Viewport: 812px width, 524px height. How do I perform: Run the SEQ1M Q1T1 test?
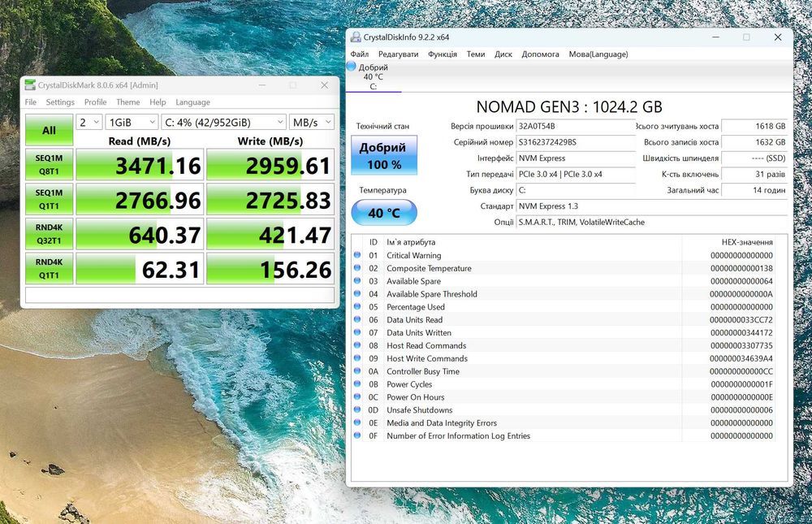pyautogui.click(x=50, y=199)
